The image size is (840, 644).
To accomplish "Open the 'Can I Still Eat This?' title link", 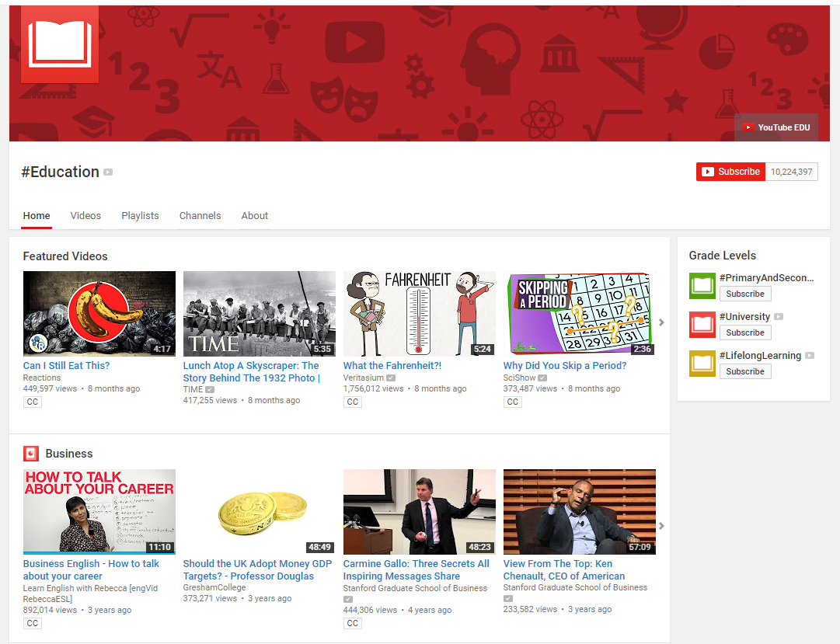I will point(66,365).
